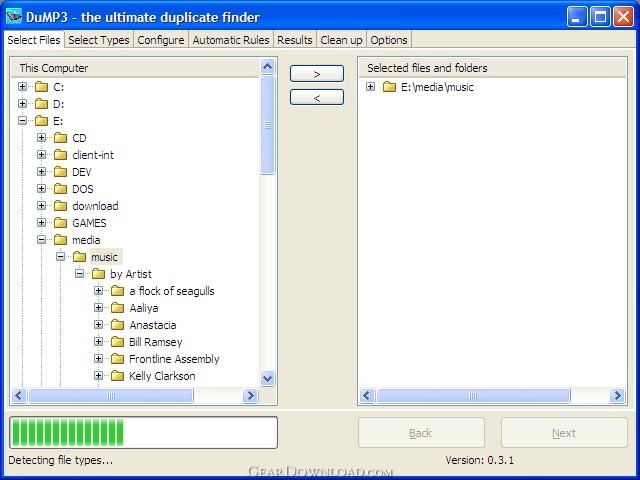The image size is (640, 480).
Task: Click the green file detection progress bar
Action: [144, 432]
